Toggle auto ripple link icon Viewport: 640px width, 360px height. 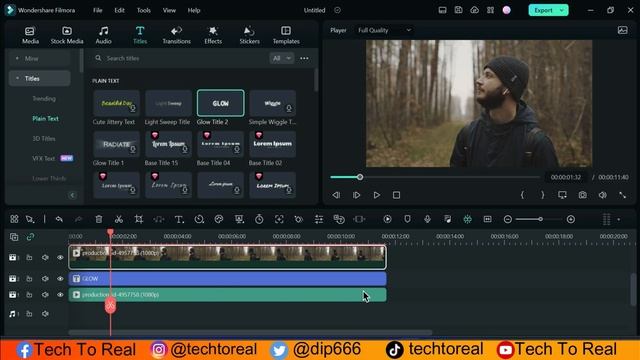(30, 237)
